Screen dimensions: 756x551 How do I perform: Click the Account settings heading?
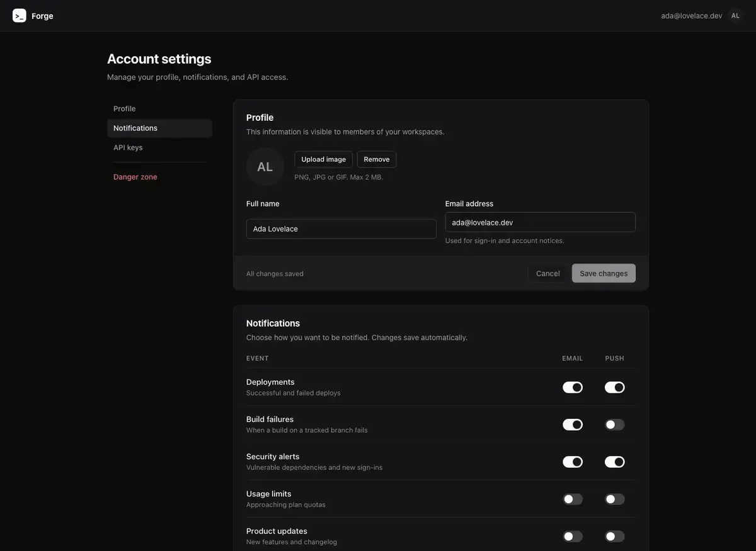tap(159, 59)
